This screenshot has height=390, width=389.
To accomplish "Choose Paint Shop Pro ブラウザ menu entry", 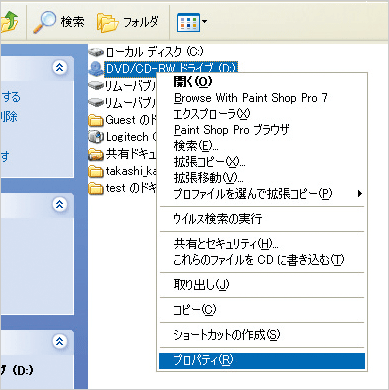I will 262,130.
